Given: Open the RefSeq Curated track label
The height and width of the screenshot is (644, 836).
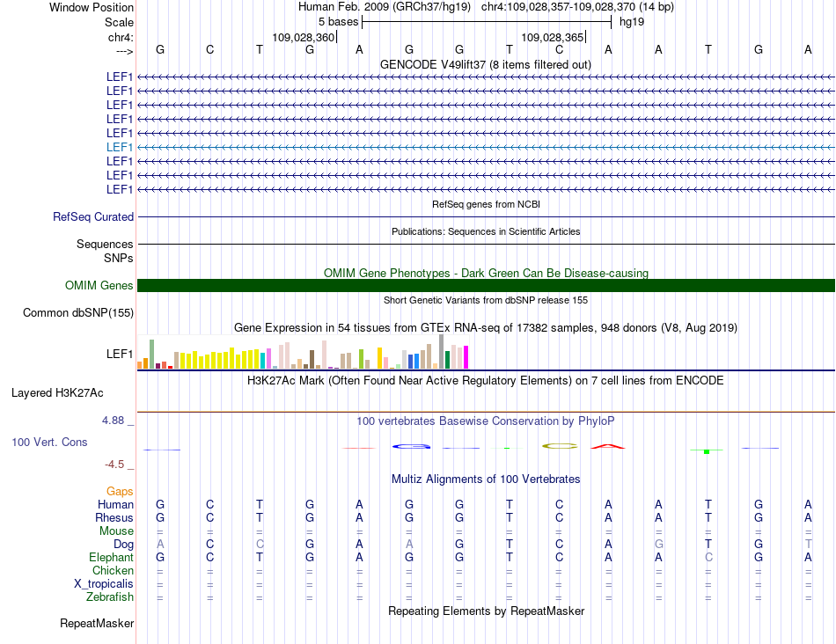Looking at the screenshot, I should click(x=93, y=217).
